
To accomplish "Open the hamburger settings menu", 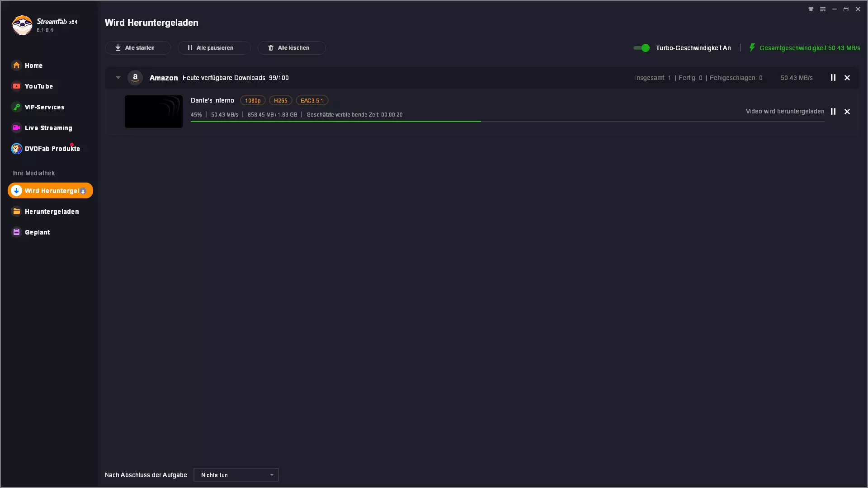I will (823, 9).
